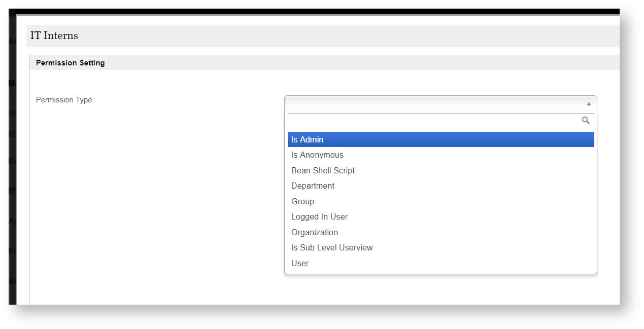
Task: Click the Permission Type field label
Action: coord(64,100)
